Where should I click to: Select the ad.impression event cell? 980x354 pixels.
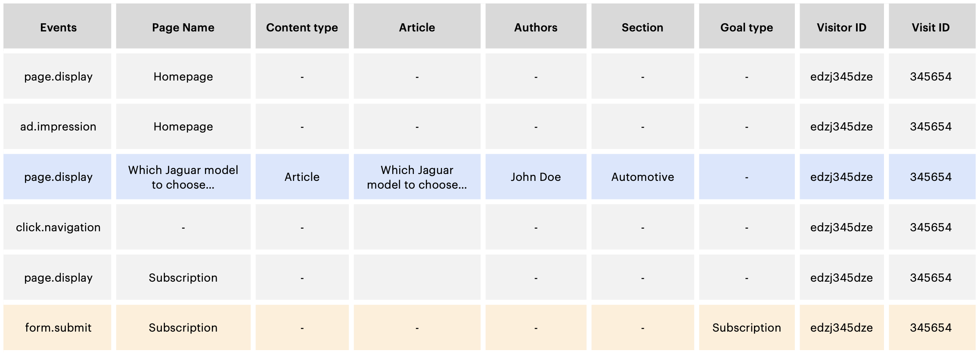tap(58, 127)
